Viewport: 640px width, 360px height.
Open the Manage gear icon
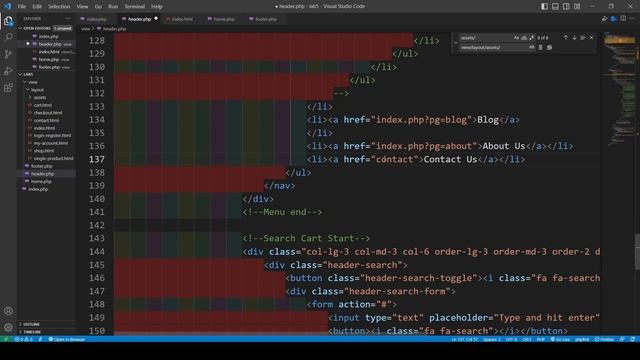(x=8, y=327)
